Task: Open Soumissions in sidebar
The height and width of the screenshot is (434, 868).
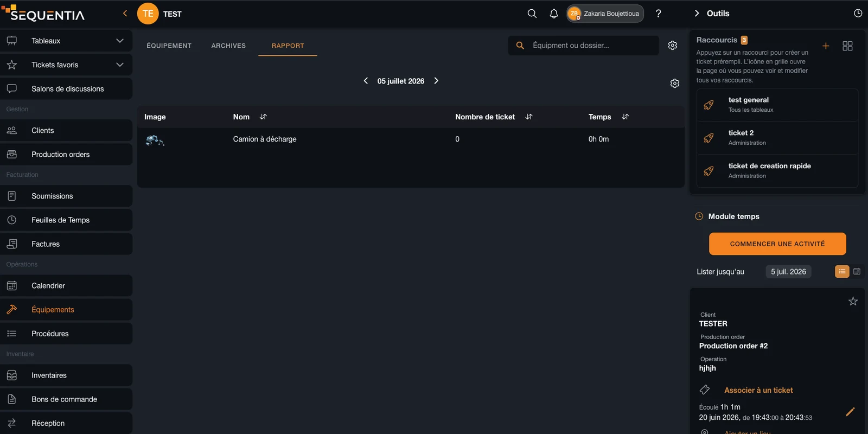Action: (x=66, y=196)
